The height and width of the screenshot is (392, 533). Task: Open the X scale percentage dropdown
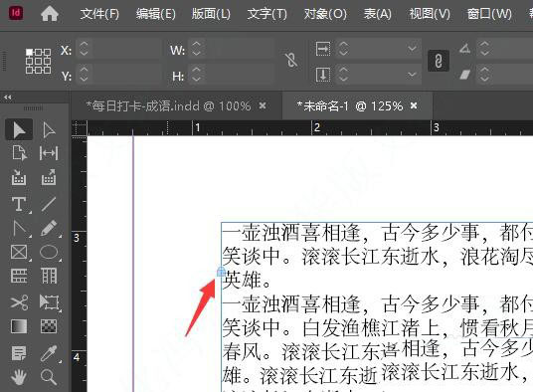[x=412, y=49]
